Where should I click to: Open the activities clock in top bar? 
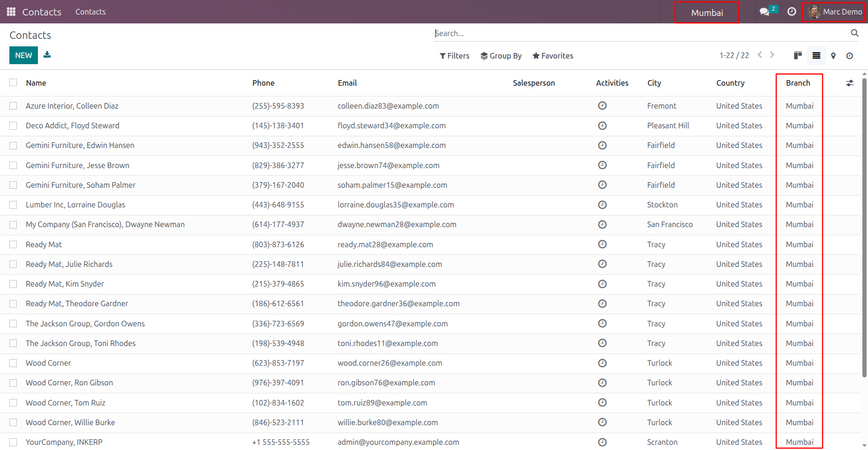pos(792,12)
